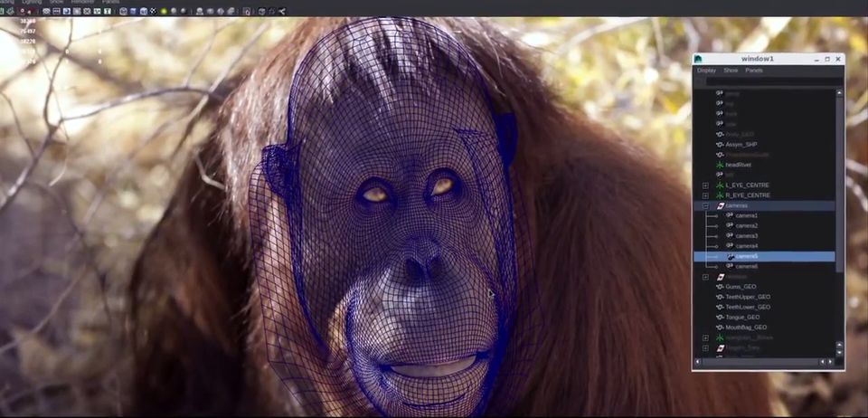Click the headRivet locator icon
The image size is (868, 418).
point(720,165)
